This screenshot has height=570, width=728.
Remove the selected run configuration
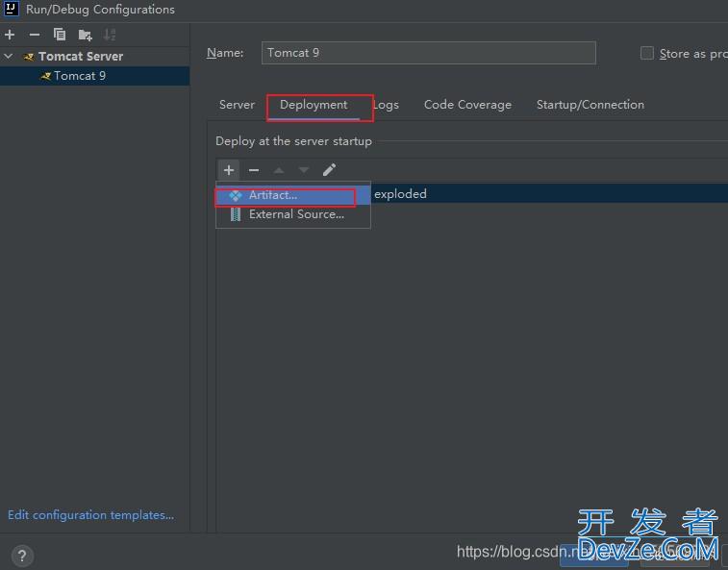(x=35, y=35)
